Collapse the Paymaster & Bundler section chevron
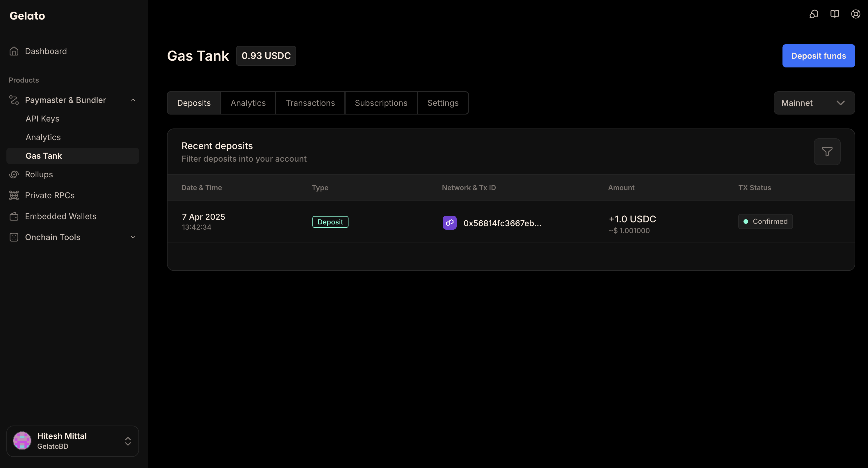The image size is (868, 468). pos(133,100)
